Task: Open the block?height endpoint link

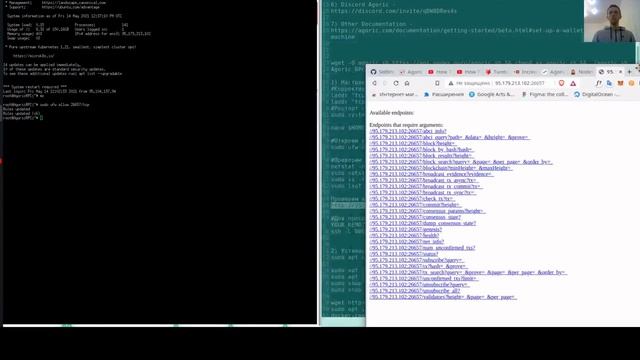Action: coord(413,143)
